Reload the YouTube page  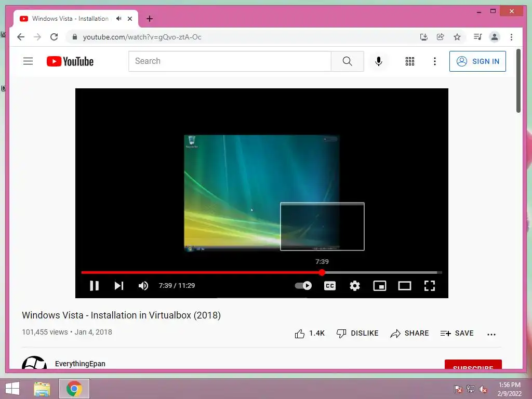tap(54, 37)
